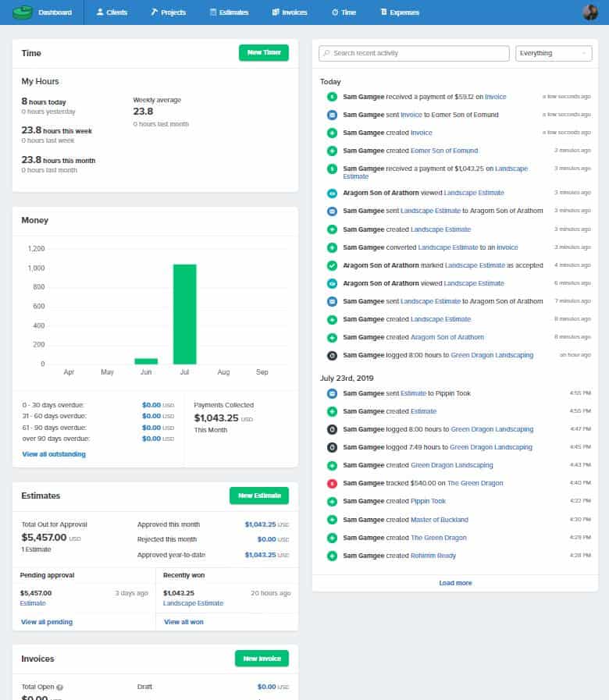Open the Estimate link under Pending approval

[x=33, y=603]
